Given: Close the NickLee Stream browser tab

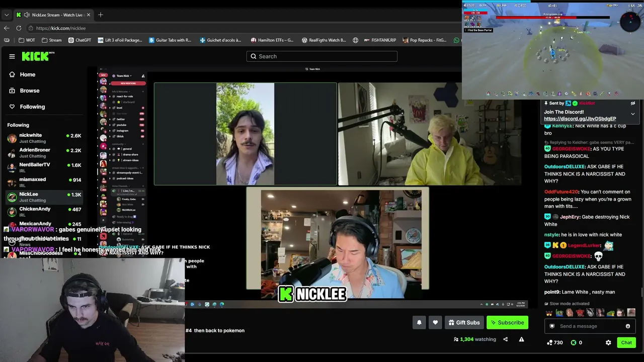Looking at the screenshot, I should (89, 15).
